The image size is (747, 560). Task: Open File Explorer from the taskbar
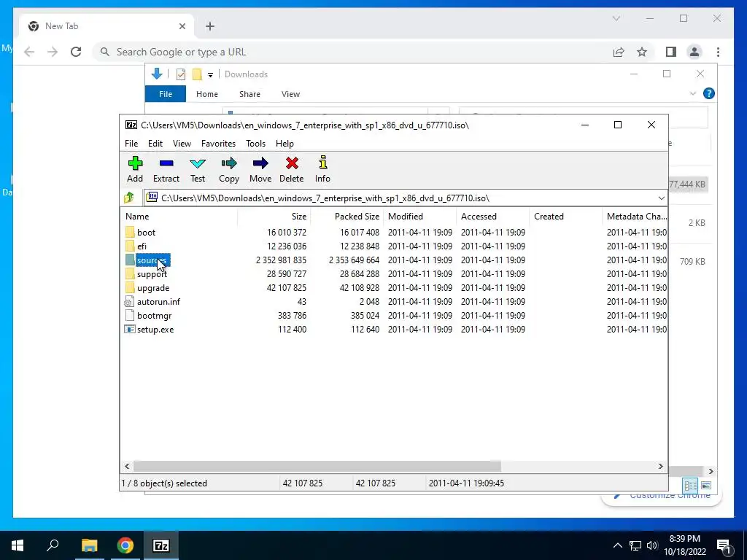coord(89,545)
